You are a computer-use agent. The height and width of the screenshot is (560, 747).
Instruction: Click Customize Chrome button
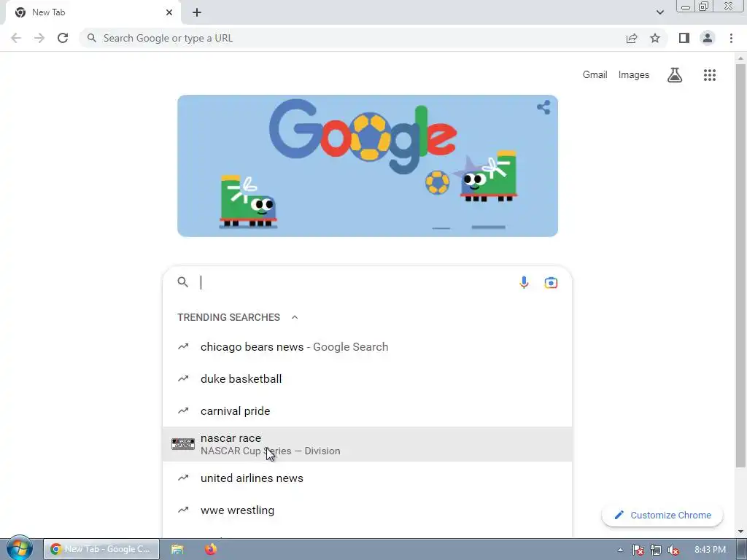coord(662,516)
